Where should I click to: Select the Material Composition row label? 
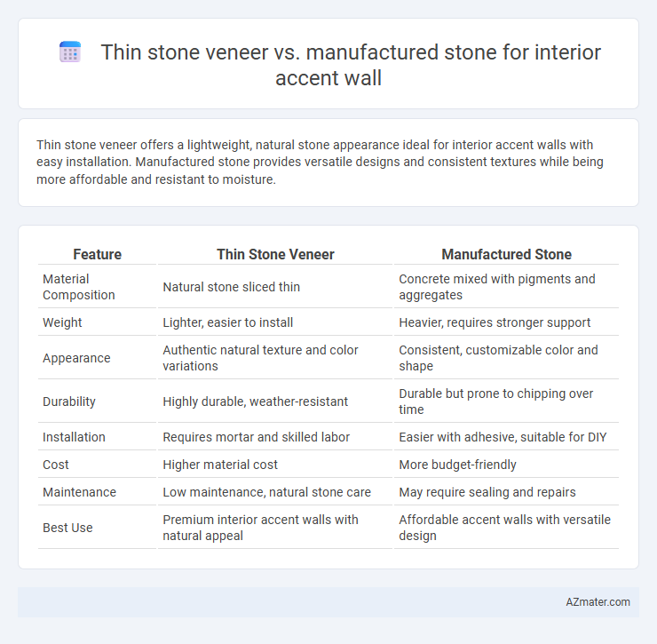pyautogui.click(x=79, y=287)
